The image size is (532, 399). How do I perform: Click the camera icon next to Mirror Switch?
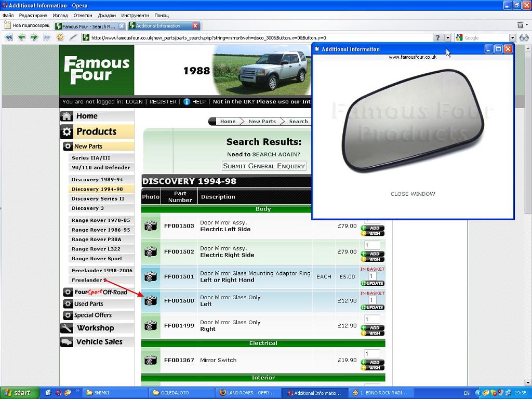coord(151,360)
